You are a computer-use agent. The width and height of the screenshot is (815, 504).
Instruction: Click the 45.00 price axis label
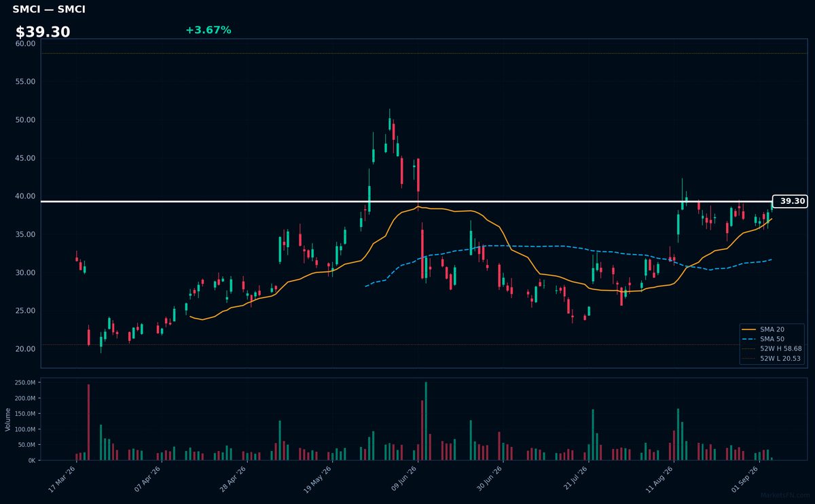(x=25, y=158)
